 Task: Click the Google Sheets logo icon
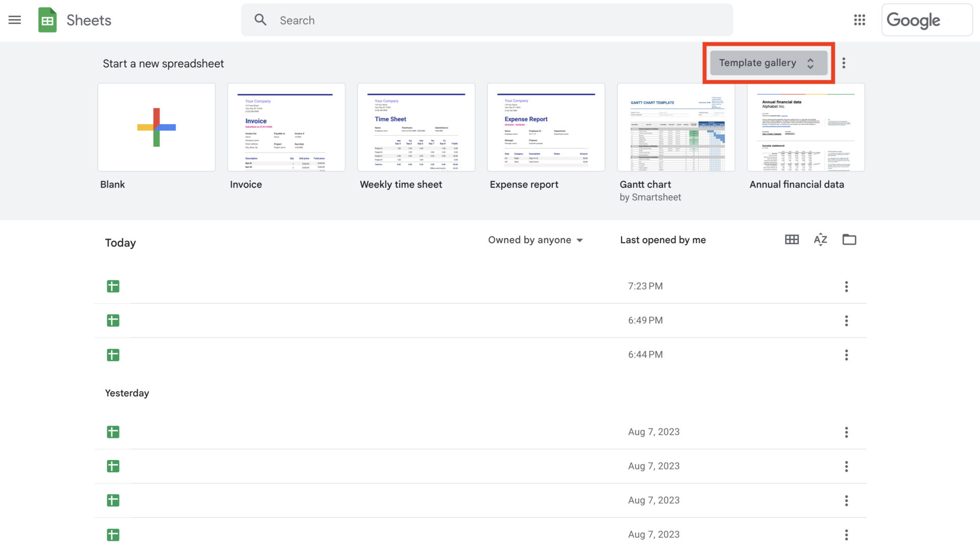click(47, 20)
